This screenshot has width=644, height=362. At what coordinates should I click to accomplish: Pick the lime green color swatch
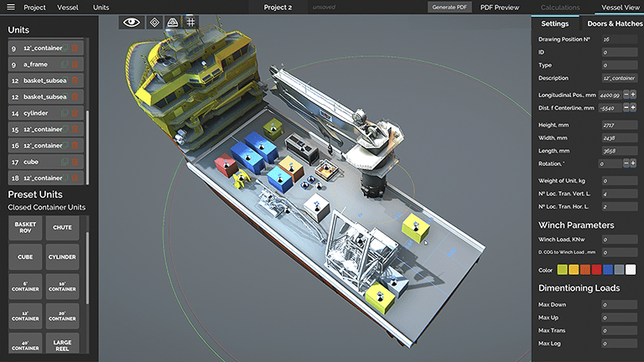point(563,270)
